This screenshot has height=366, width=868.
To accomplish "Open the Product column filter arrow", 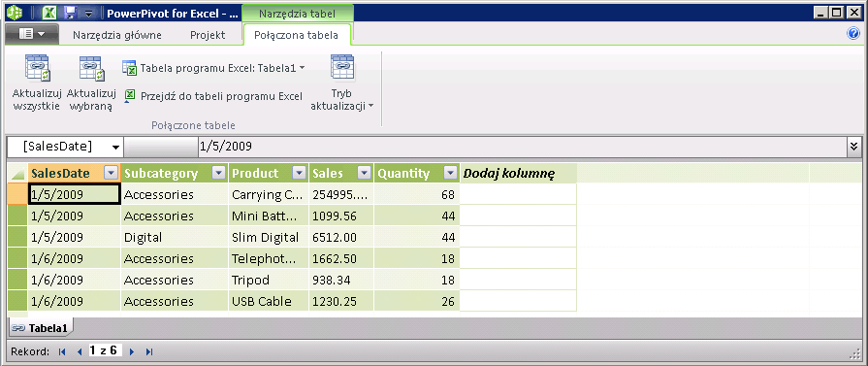I will 300,173.
